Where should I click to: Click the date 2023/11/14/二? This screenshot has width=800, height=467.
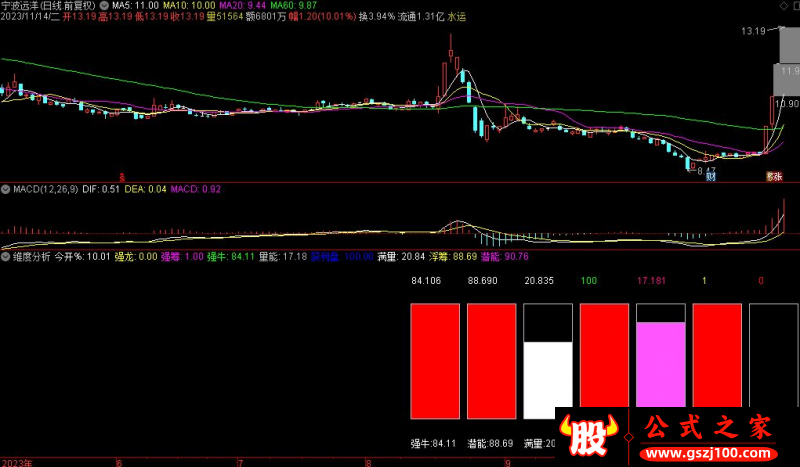(x=30, y=17)
